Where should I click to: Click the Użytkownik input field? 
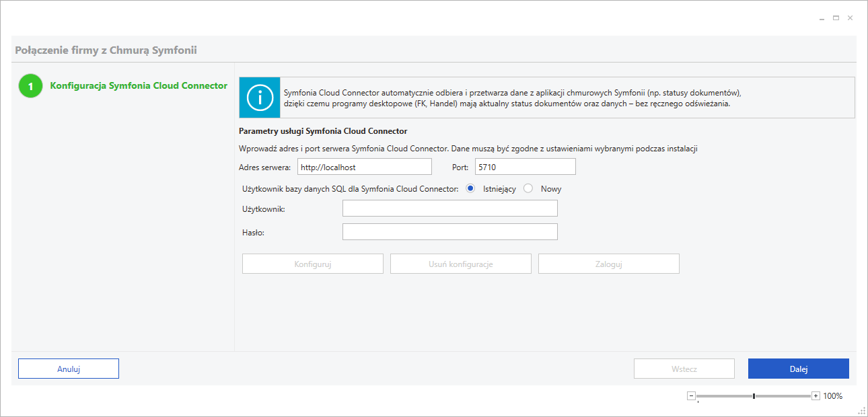450,208
